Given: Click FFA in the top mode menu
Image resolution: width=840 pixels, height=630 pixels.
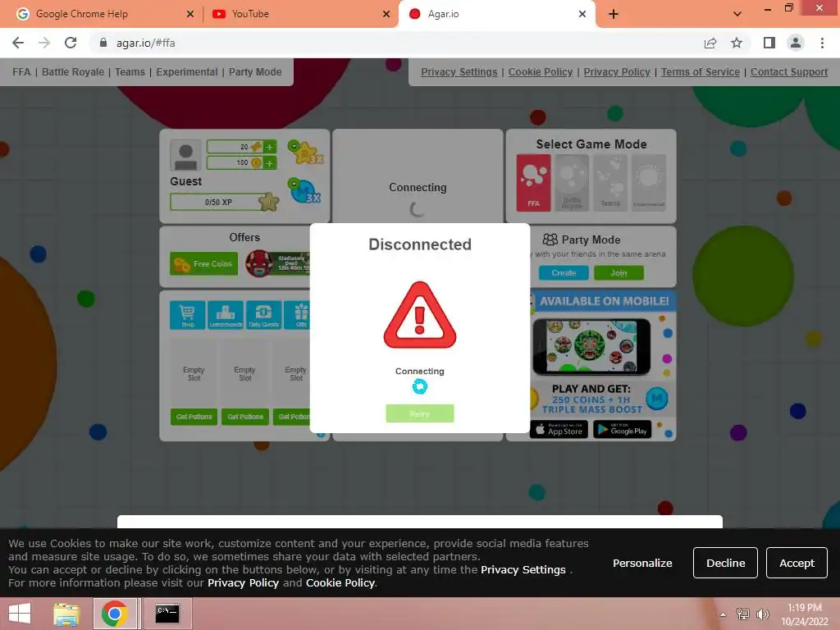Looking at the screenshot, I should pos(21,72).
